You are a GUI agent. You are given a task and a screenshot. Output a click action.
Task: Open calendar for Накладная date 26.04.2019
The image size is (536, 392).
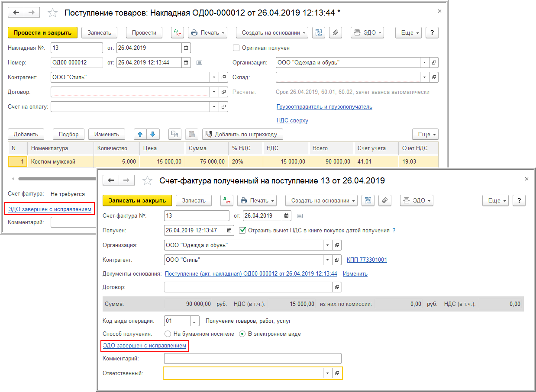point(186,48)
